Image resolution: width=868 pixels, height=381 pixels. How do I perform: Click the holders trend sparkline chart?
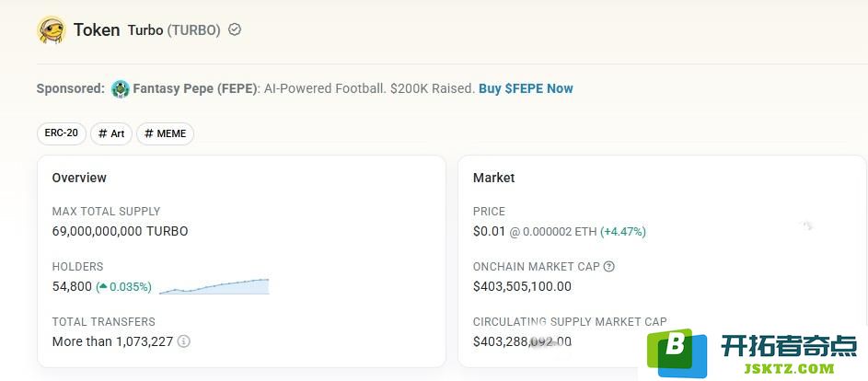tap(214, 286)
